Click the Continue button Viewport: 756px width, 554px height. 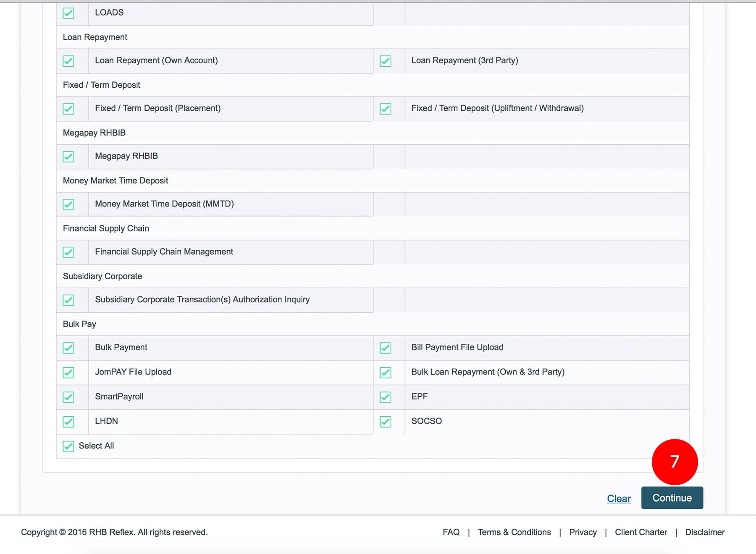pos(672,498)
